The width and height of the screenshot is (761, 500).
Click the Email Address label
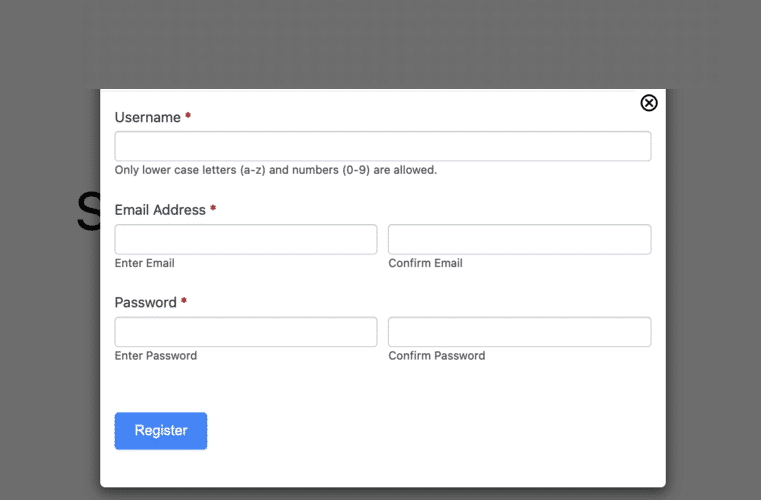pyautogui.click(x=160, y=210)
